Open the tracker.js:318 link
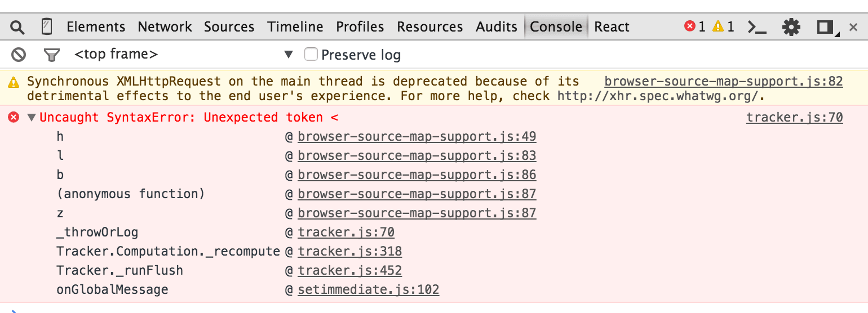This screenshot has height=313, width=868. coord(349,252)
